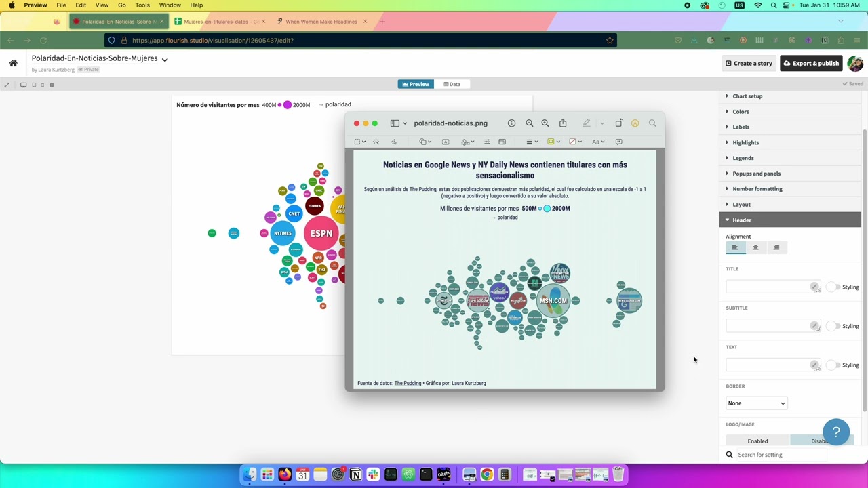This screenshot has height=488, width=868.
Task: Open the Share icon in Preview
Action: [x=563, y=123]
